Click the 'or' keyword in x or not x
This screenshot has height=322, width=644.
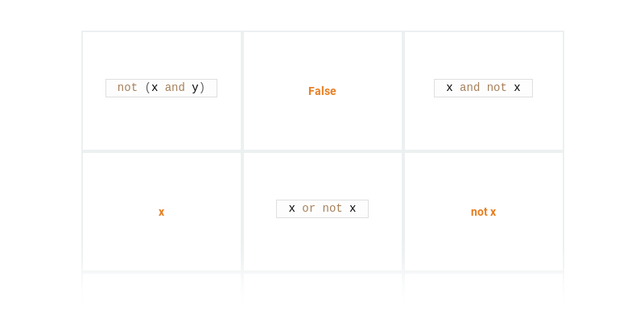(x=309, y=208)
